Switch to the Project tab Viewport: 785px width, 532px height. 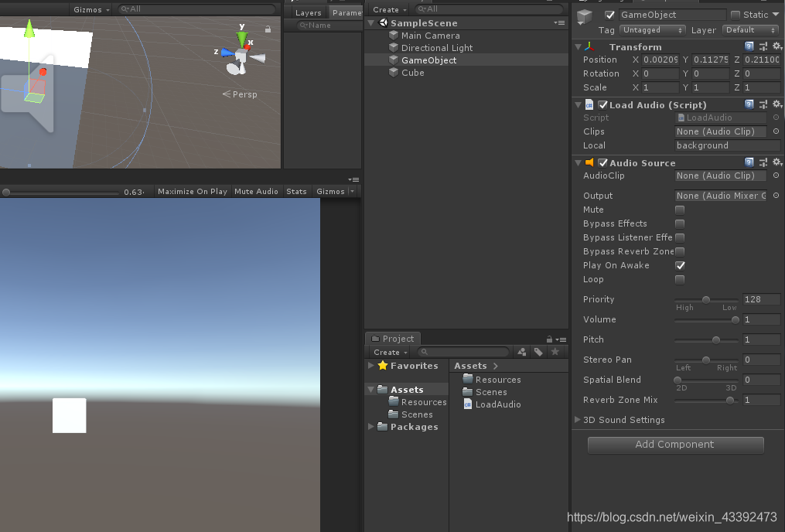click(x=392, y=338)
